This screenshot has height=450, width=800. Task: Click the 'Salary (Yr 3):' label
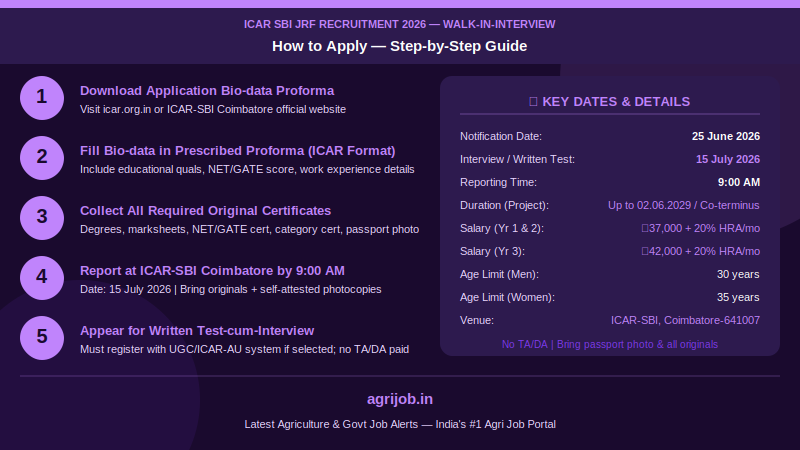[492, 251]
